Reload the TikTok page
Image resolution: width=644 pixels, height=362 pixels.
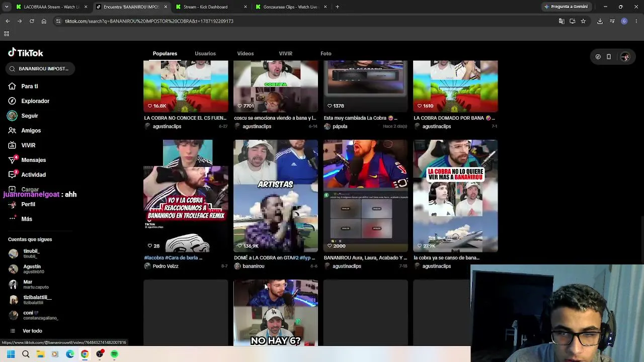pos(32,21)
